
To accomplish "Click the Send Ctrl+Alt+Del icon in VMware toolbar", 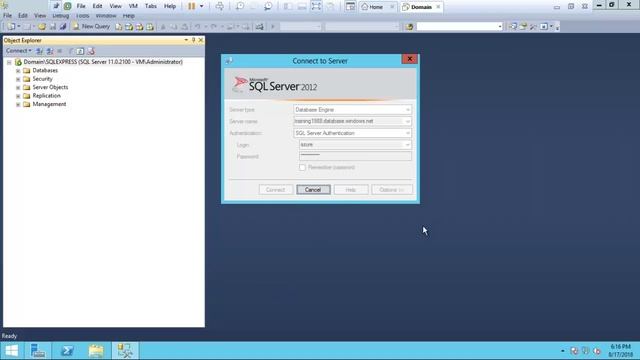I will (x=220, y=6).
